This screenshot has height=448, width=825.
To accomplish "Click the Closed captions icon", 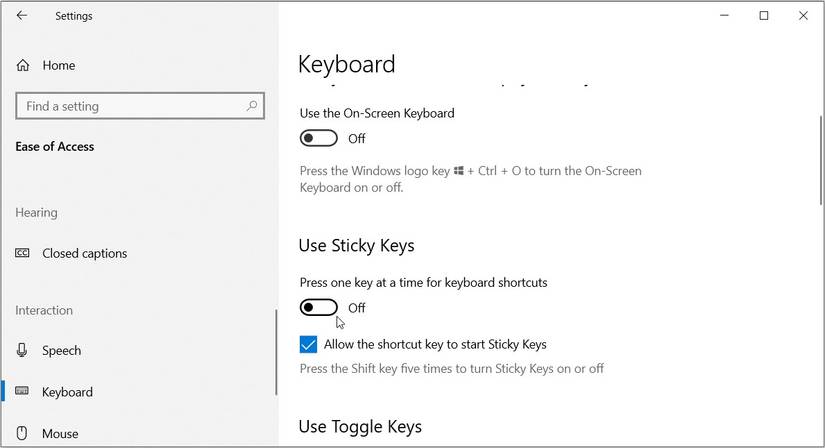I will click(x=23, y=253).
